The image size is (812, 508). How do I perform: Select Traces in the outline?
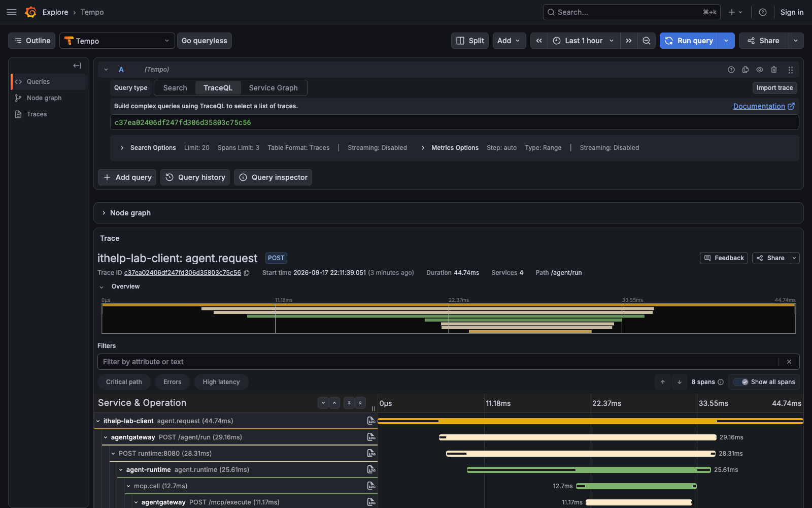[x=49, y=114]
